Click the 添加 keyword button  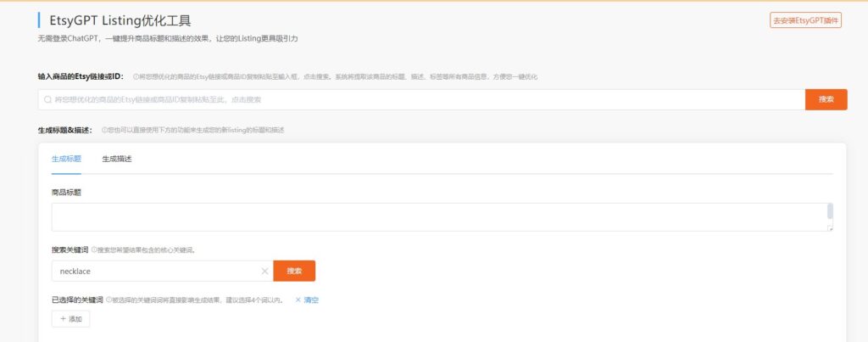70,319
